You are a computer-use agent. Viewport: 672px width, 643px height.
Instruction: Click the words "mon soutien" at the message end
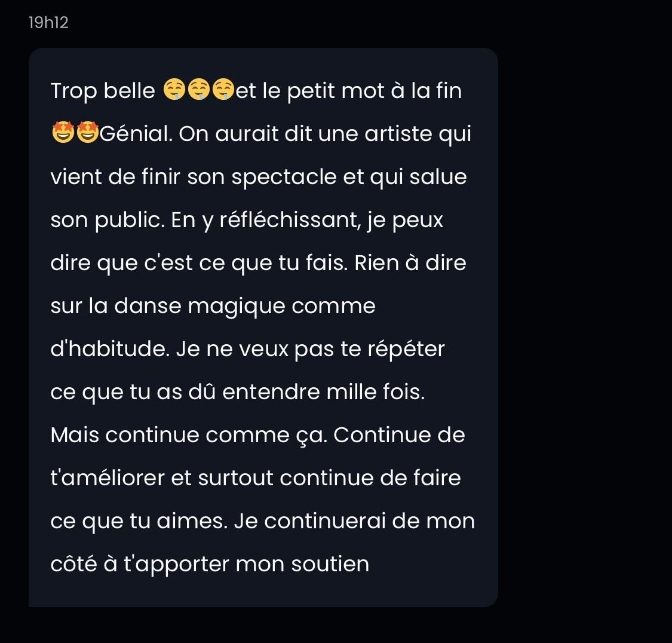tap(303, 564)
